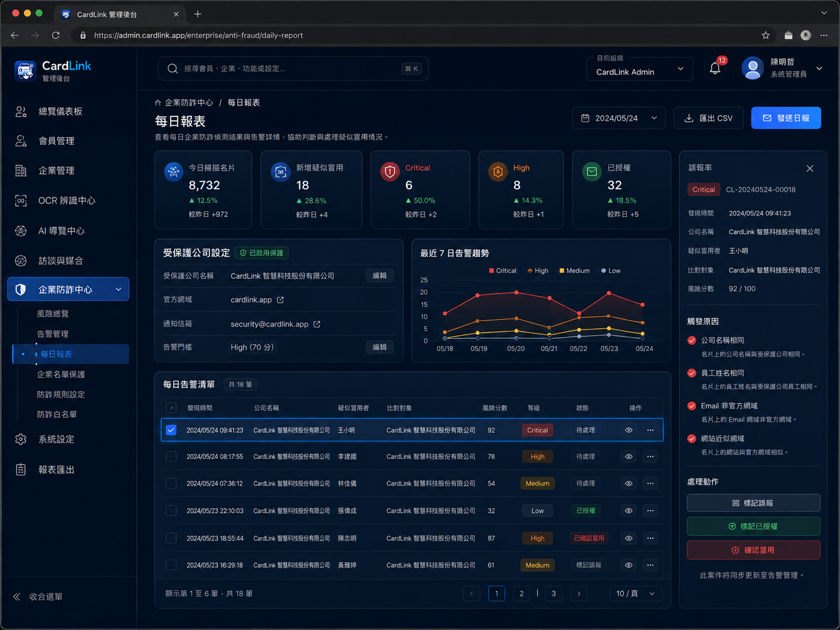The image size is (840, 630).
Task: Go to 告警管理 submenu item
Action: pos(53,334)
